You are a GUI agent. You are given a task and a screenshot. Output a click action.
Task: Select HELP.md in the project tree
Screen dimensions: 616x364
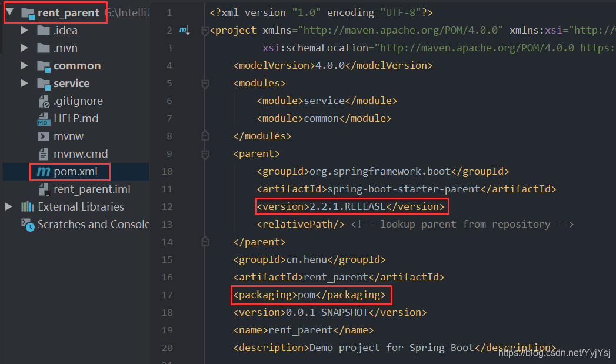coord(76,119)
